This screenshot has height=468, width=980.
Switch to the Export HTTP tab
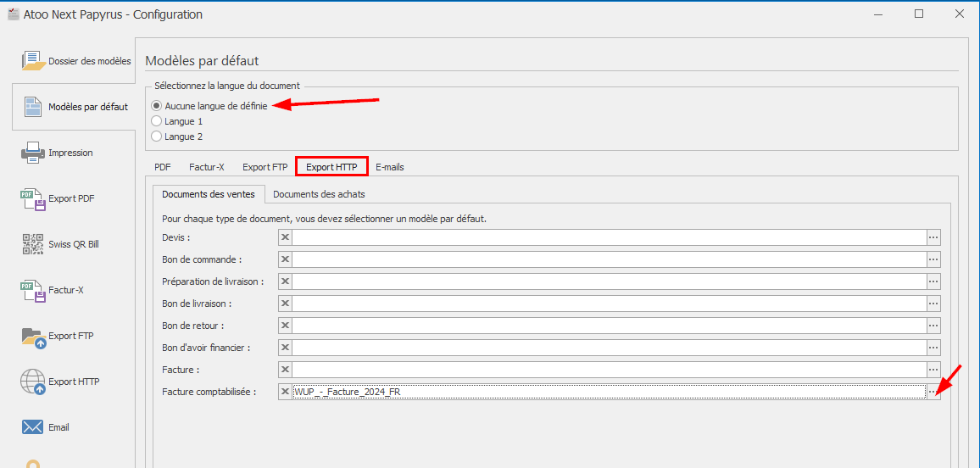click(x=331, y=167)
